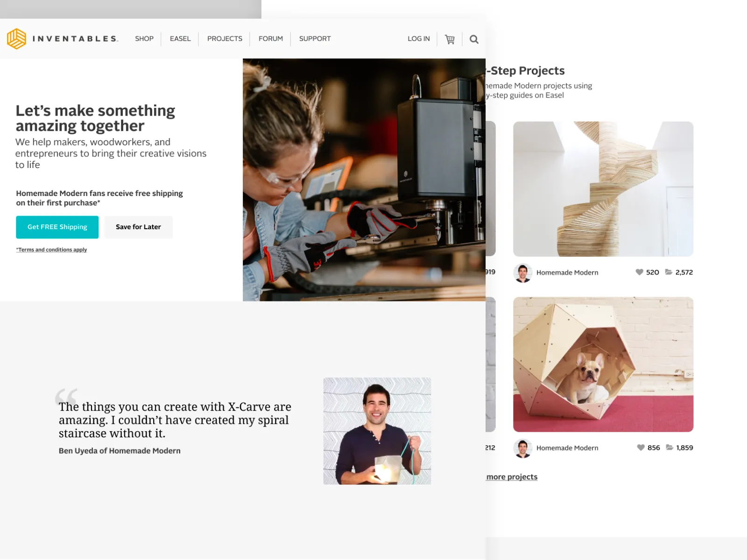Open the shopping cart icon
The height and width of the screenshot is (560, 747).
point(450,39)
